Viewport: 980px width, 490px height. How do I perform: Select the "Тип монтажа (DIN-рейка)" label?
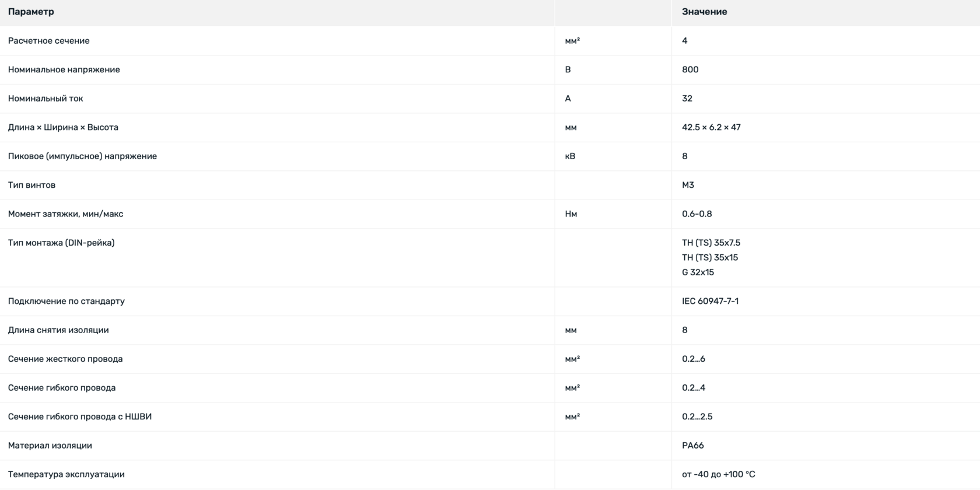61,243
